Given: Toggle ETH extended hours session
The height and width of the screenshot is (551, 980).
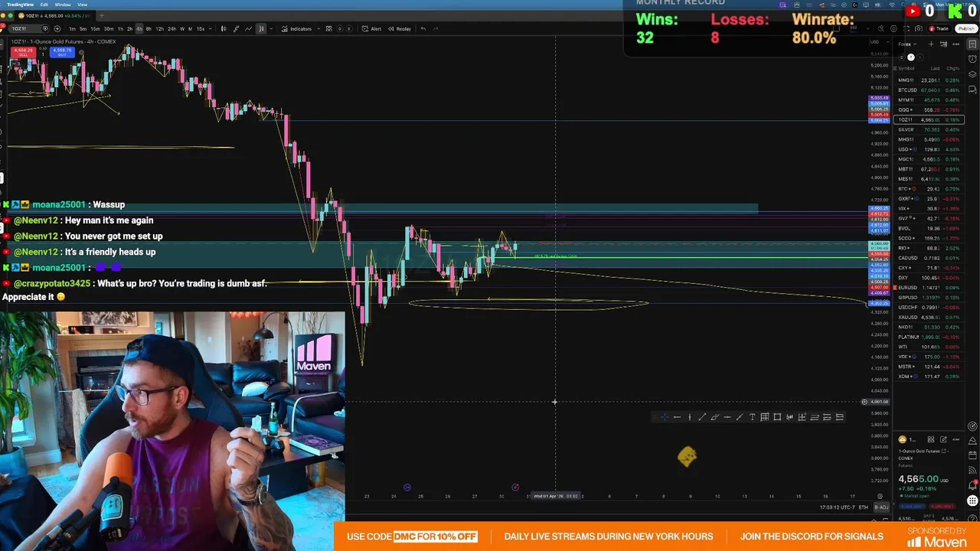Looking at the screenshot, I should point(864,507).
